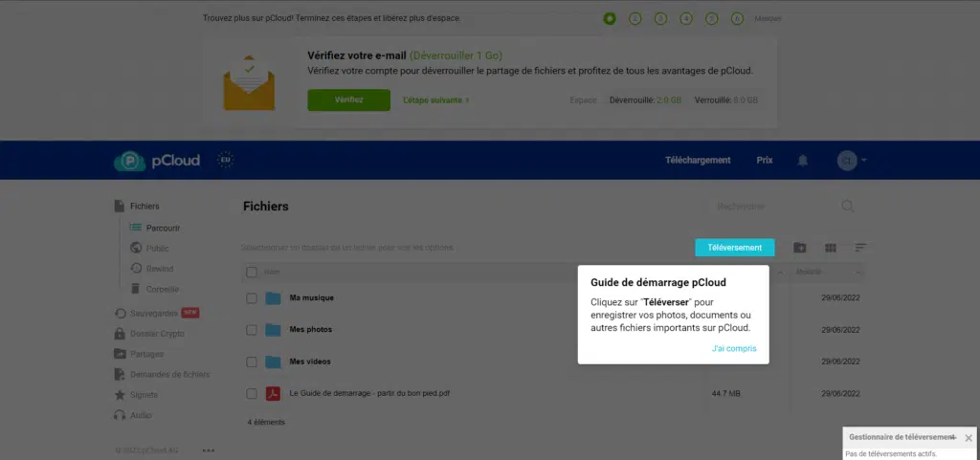
Task: Close the Gestionnaire de téléversement panel
Action: 969,438
